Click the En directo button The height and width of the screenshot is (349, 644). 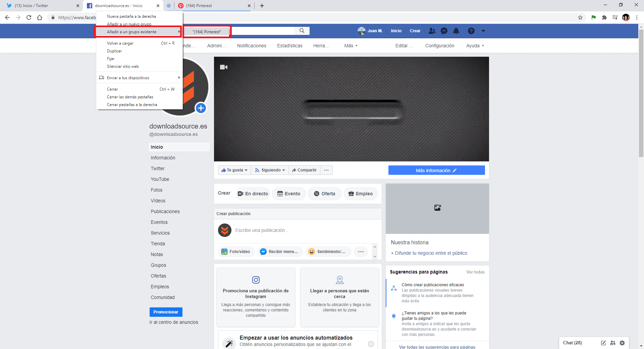tap(253, 194)
